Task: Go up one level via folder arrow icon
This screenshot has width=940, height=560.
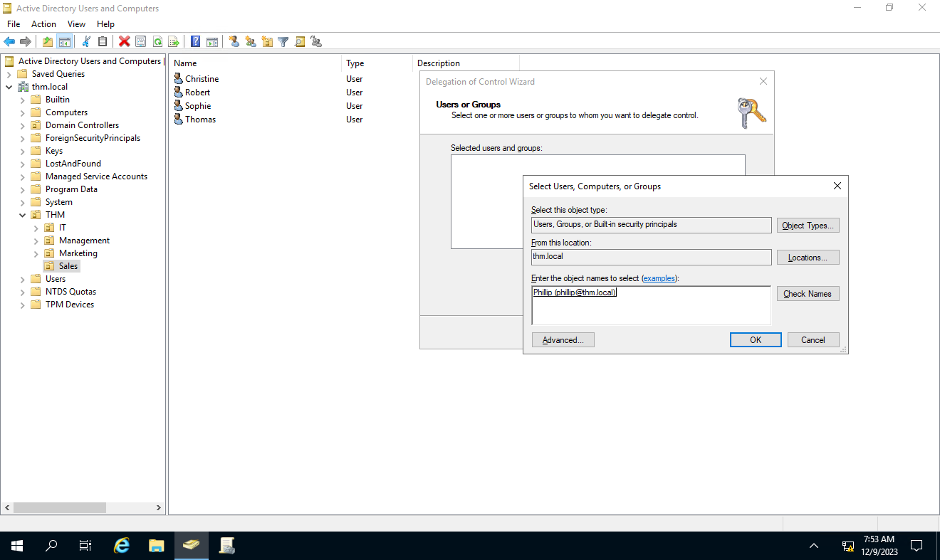Action: tap(48, 42)
